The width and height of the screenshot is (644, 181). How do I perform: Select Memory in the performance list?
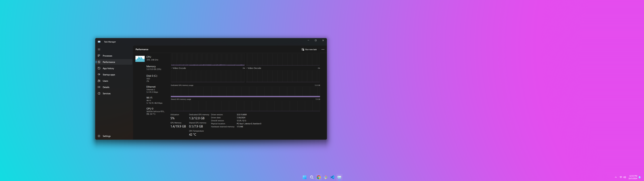pyautogui.click(x=151, y=67)
